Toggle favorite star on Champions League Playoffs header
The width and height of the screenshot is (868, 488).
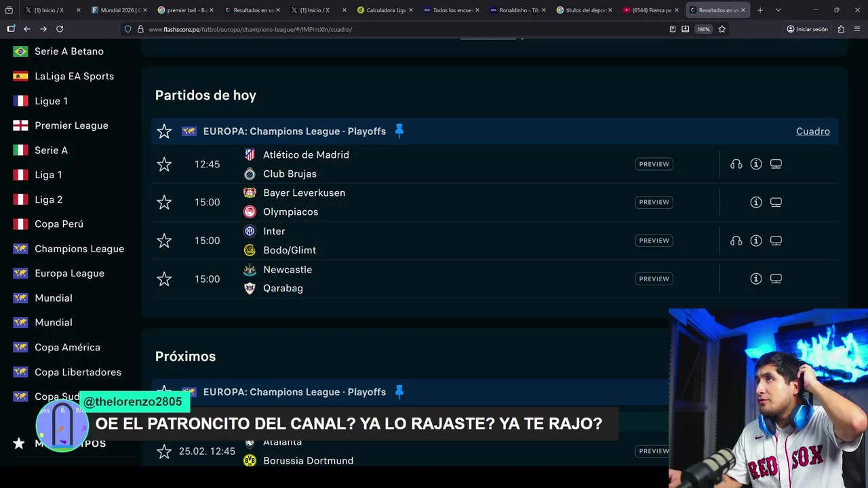click(164, 131)
